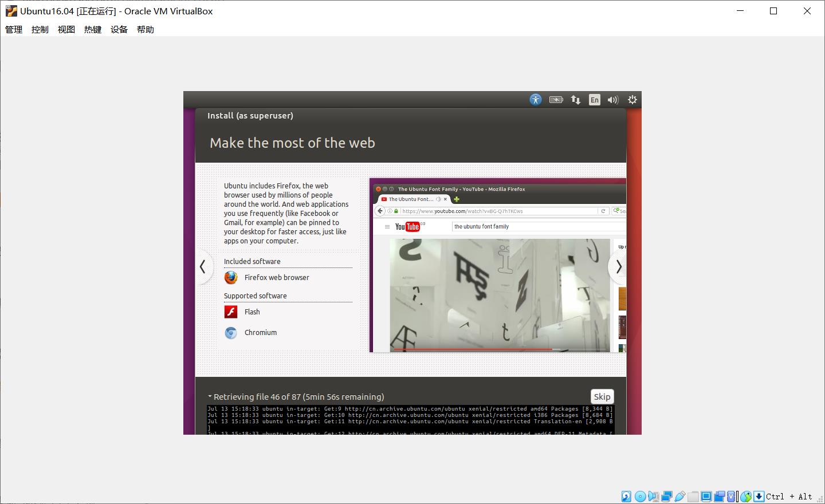
Task: Click the hard disk activity status icon
Action: [x=626, y=497]
